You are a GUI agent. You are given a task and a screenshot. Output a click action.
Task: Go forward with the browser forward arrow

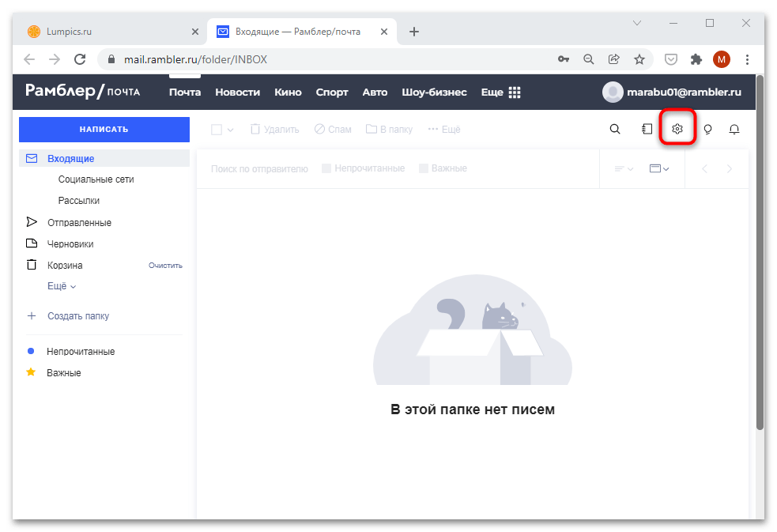[55, 59]
